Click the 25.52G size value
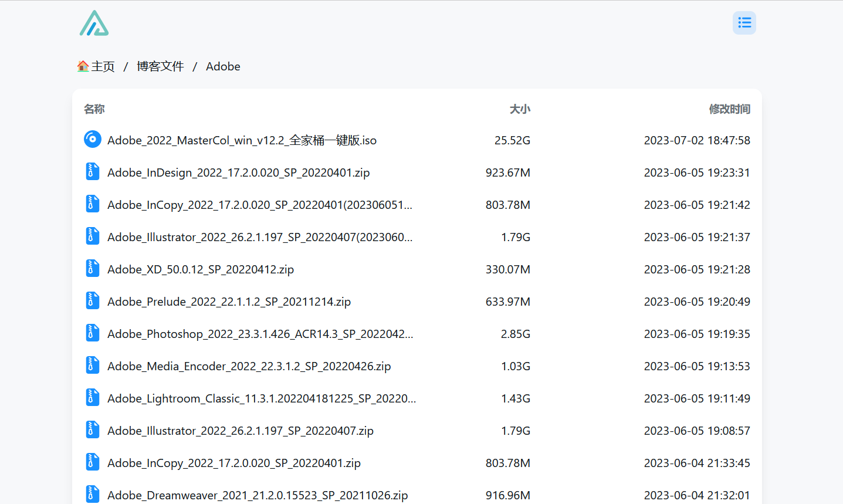Screen dimensions: 843x504 click(512, 140)
